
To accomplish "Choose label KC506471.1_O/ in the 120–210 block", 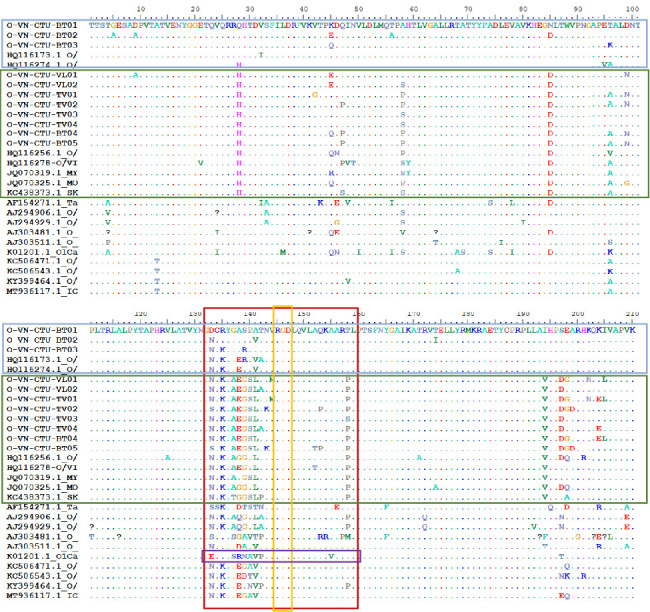I will click(x=42, y=566).
